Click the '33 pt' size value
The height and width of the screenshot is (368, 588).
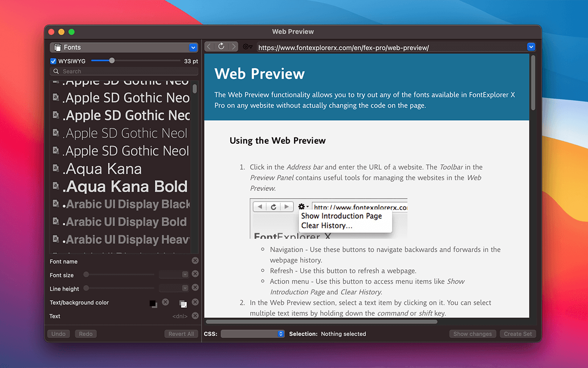(x=191, y=61)
